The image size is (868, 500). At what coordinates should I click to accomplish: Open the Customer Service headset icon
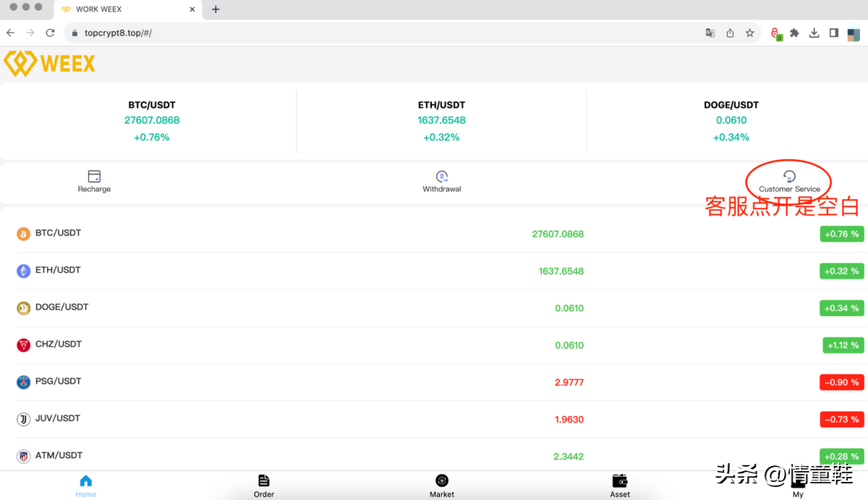pos(789,176)
